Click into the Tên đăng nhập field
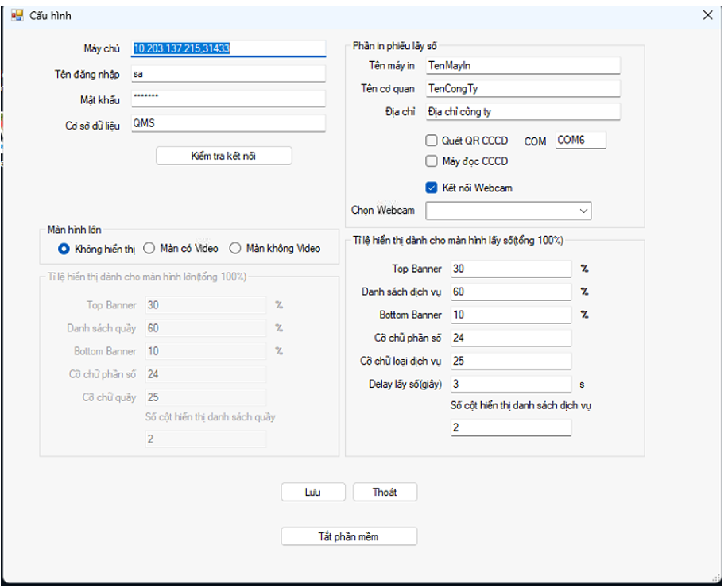 pos(228,74)
